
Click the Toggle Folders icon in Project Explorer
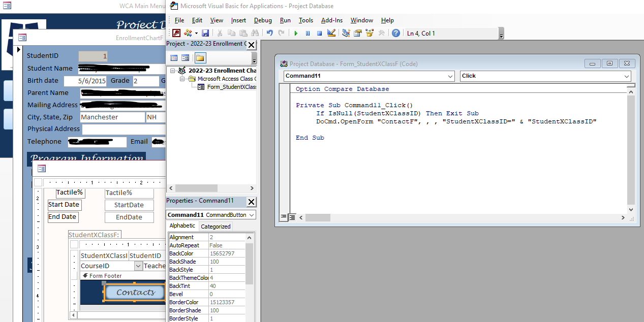200,58
